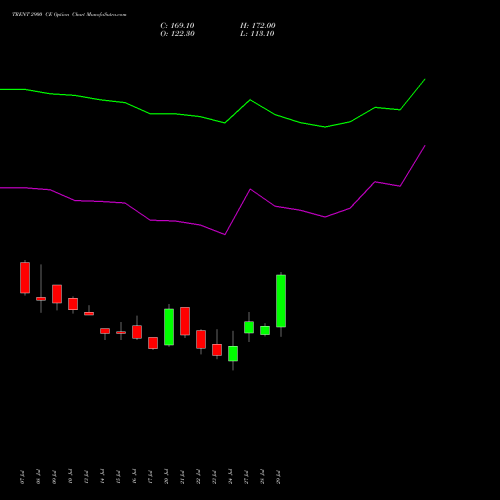Click the close price C: 169.10
The image size is (500, 500).
177,26
